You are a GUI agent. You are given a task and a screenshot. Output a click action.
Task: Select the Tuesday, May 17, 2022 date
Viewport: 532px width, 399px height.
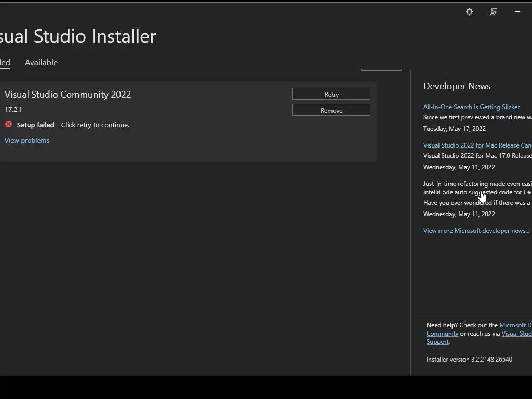[454, 129]
